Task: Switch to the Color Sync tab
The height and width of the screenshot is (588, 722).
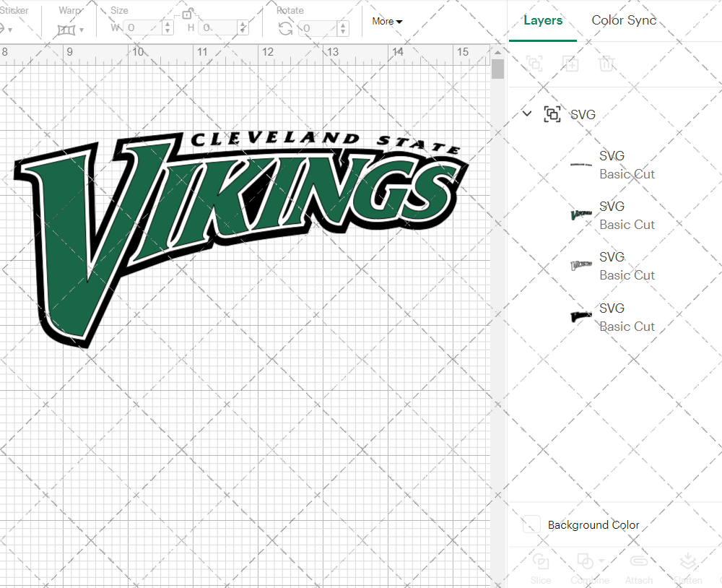Action: coord(624,20)
